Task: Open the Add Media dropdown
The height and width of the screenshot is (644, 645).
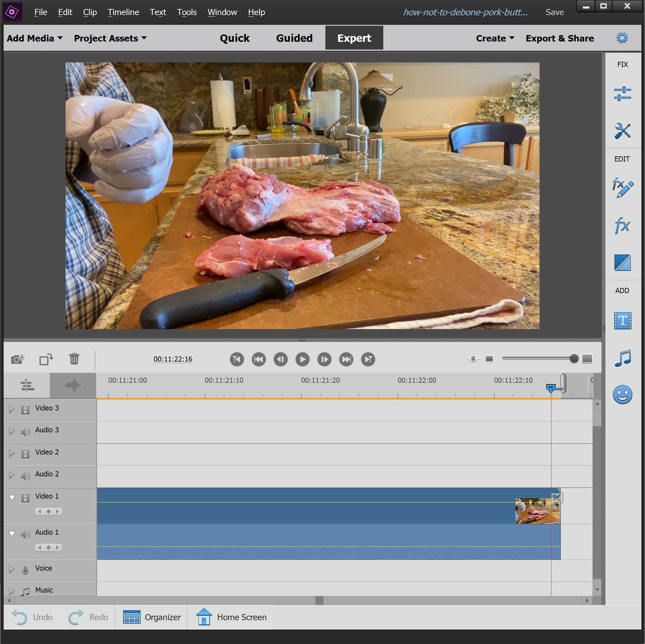Action: (34, 38)
